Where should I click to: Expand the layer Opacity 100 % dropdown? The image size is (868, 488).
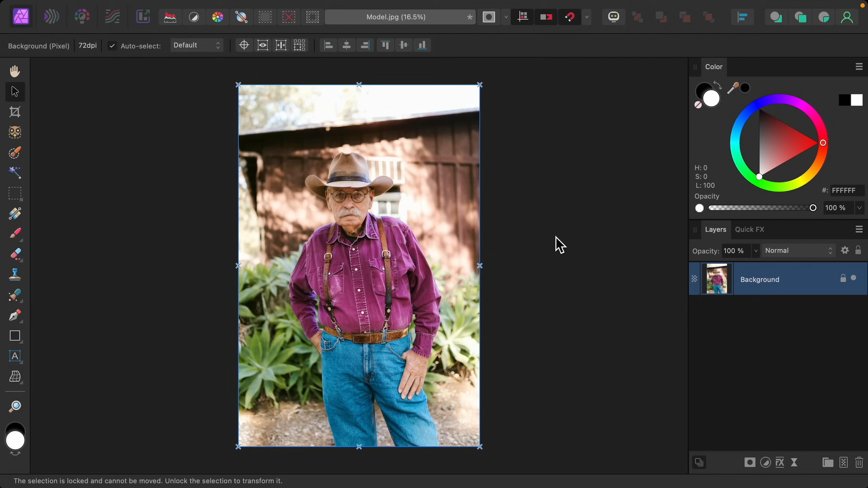[x=755, y=251]
